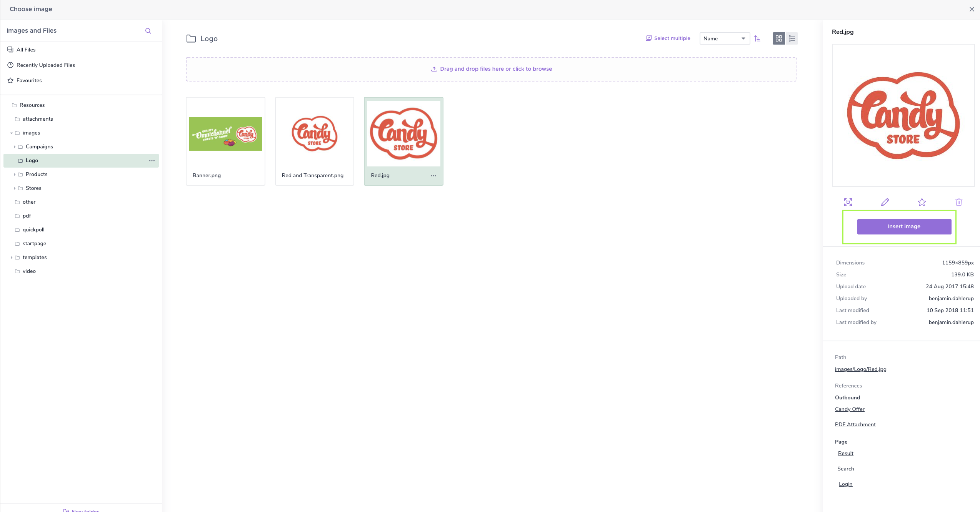Click the 139.0 KB size value
This screenshot has height=512, width=980.
click(962, 274)
